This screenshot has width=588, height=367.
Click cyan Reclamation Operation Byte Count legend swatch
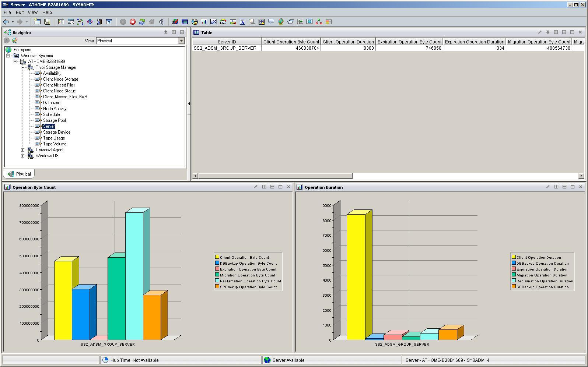pyautogui.click(x=217, y=280)
